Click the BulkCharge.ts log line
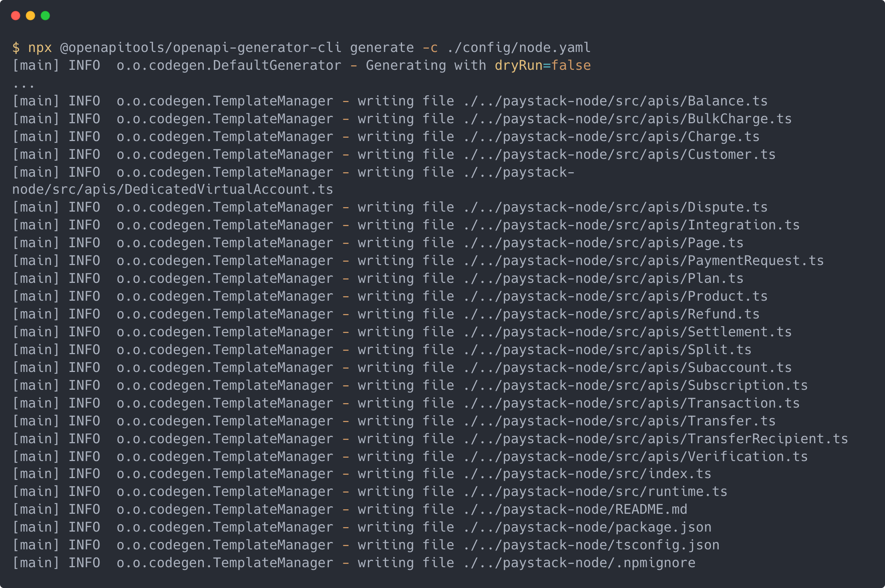Image resolution: width=885 pixels, height=588 pixels. [x=402, y=119]
